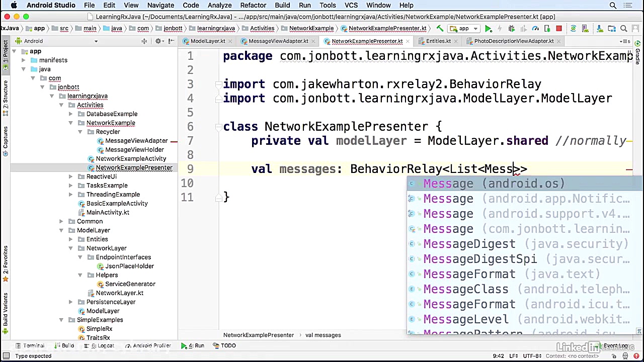Switch to the MessageViewAdapter.kt tab
The image size is (644, 362).
click(278, 41)
